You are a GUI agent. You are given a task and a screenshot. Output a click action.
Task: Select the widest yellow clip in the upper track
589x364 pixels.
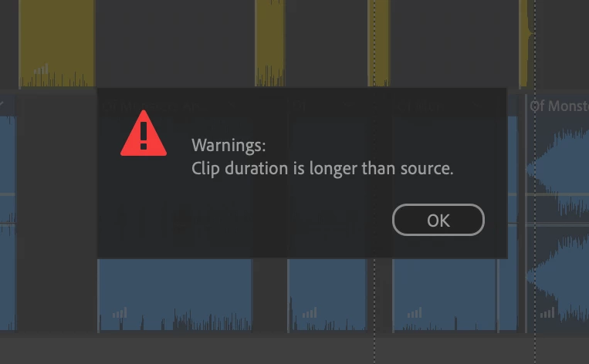click(56, 43)
